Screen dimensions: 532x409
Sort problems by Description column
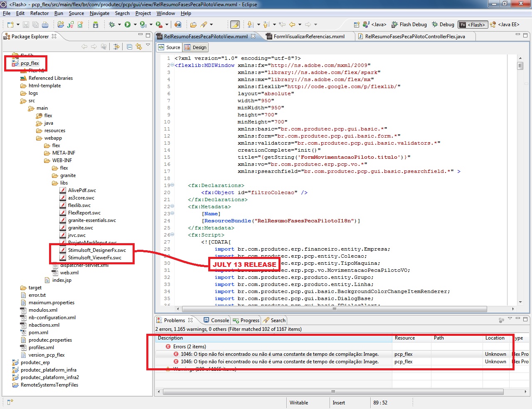click(x=273, y=338)
